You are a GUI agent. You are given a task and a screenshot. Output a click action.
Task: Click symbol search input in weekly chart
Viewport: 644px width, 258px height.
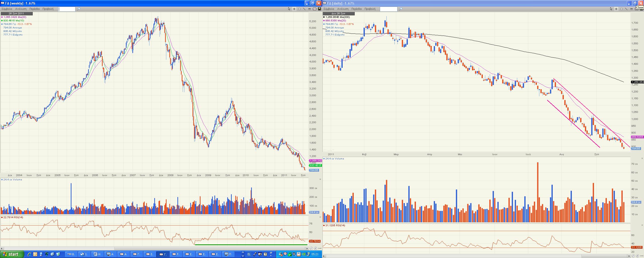coord(67,9)
